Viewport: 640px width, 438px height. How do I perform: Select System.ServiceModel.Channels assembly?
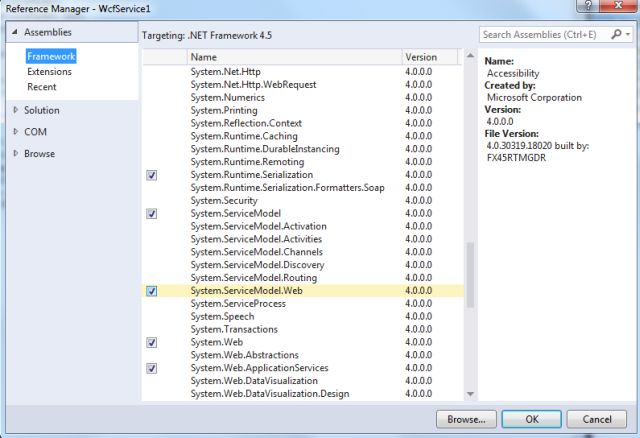coord(303,252)
